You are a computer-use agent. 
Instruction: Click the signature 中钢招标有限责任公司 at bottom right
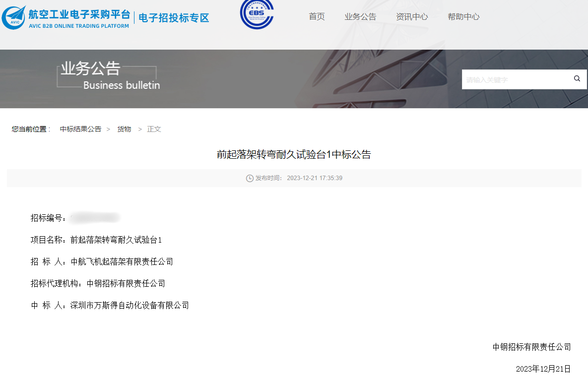(x=532, y=347)
